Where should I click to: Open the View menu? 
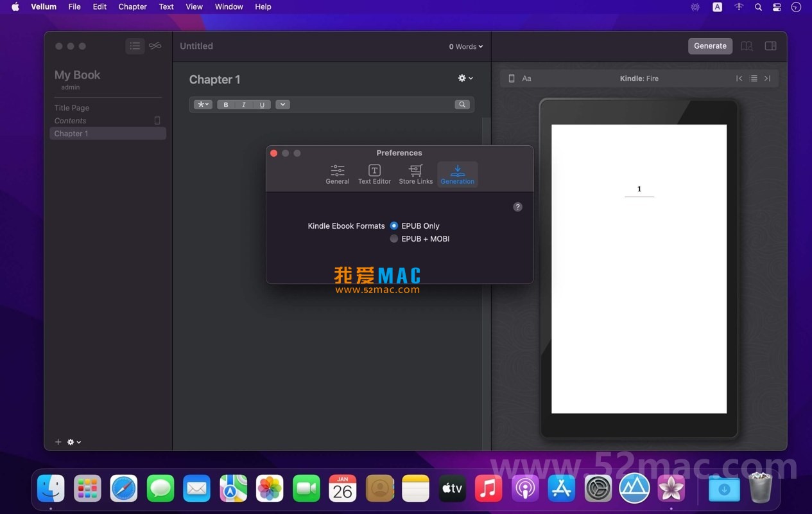pyautogui.click(x=194, y=6)
